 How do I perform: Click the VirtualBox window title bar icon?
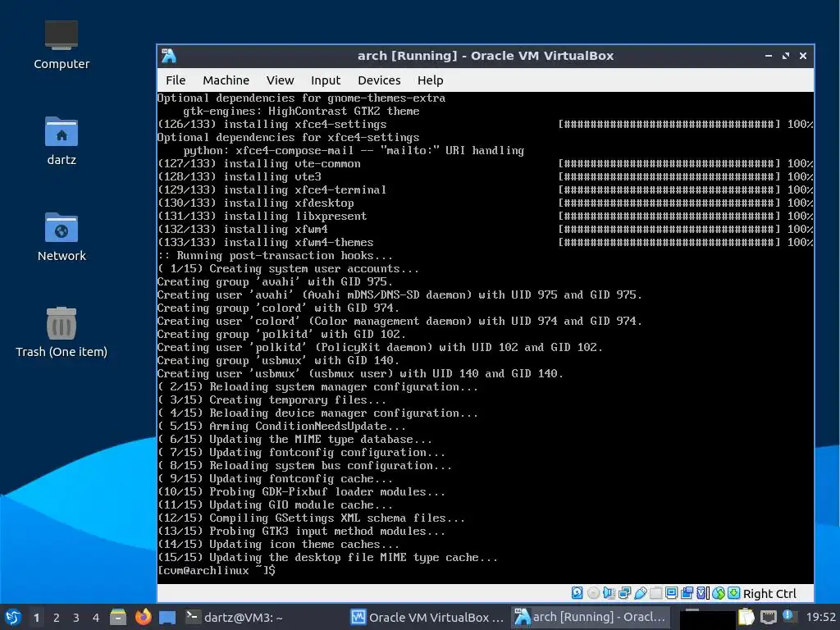(x=169, y=56)
